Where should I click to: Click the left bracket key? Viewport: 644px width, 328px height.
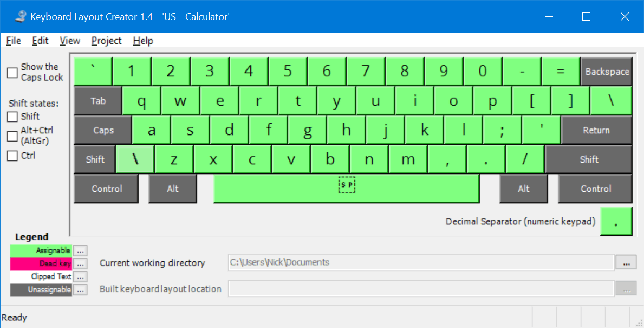[x=531, y=101]
